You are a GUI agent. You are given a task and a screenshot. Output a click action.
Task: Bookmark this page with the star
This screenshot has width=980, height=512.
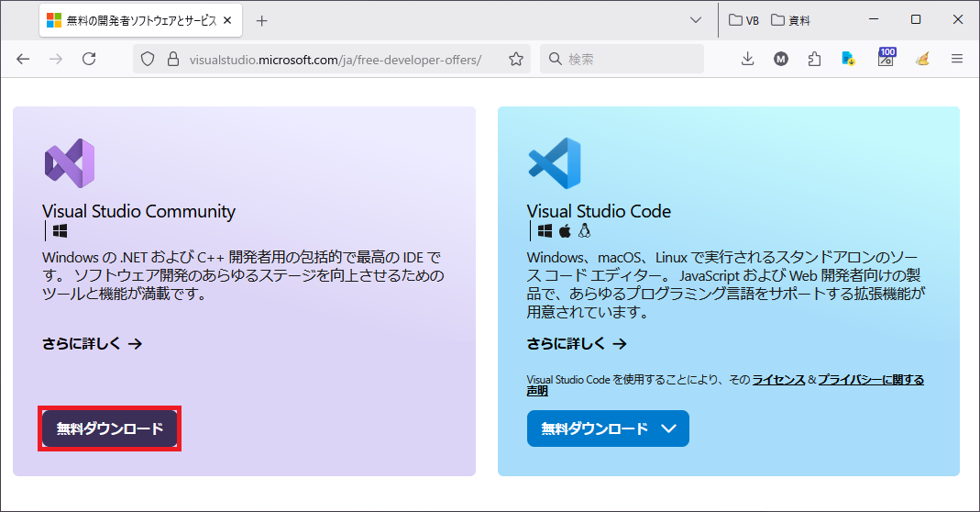[515, 59]
